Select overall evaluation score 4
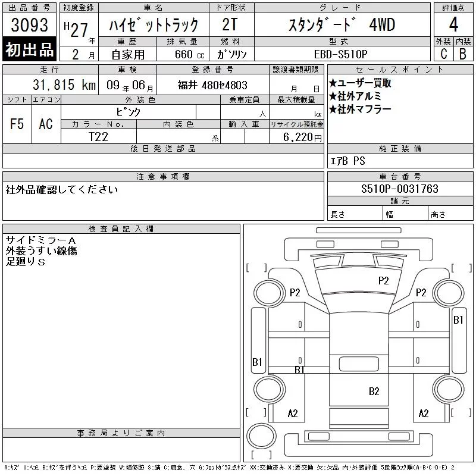Image resolution: width=476 pixels, height=476 pixels. tap(453, 24)
